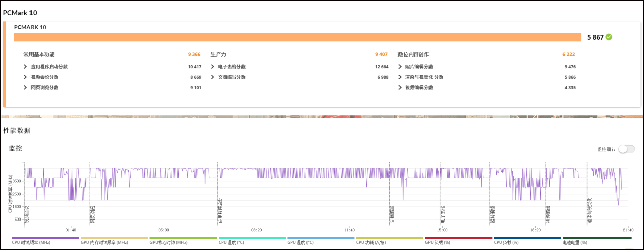
Task: Expand the 应用程序启动分数 row
Action: coord(25,67)
